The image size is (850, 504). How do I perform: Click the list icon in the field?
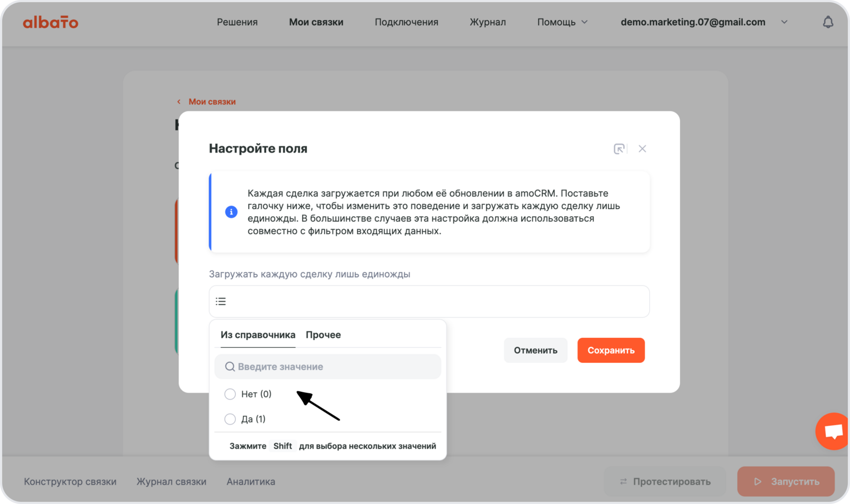click(221, 302)
